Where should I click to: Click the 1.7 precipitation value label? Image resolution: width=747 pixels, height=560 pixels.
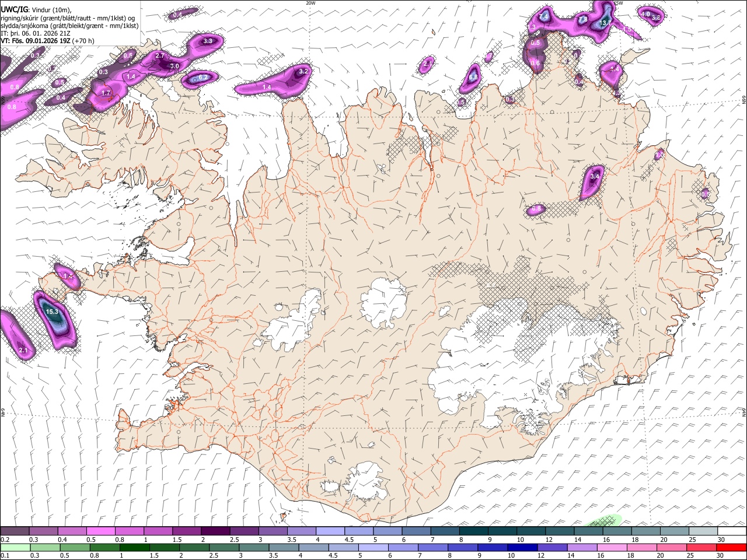[x=106, y=93]
